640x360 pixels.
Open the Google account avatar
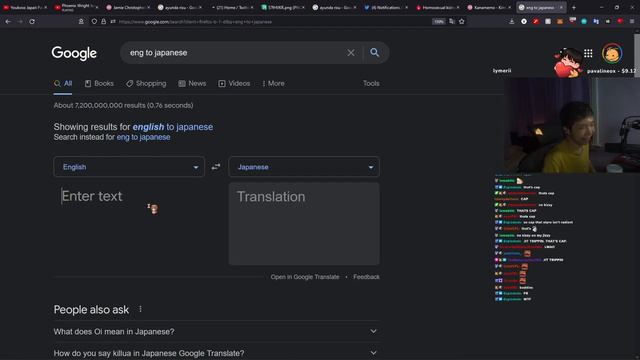point(611,53)
